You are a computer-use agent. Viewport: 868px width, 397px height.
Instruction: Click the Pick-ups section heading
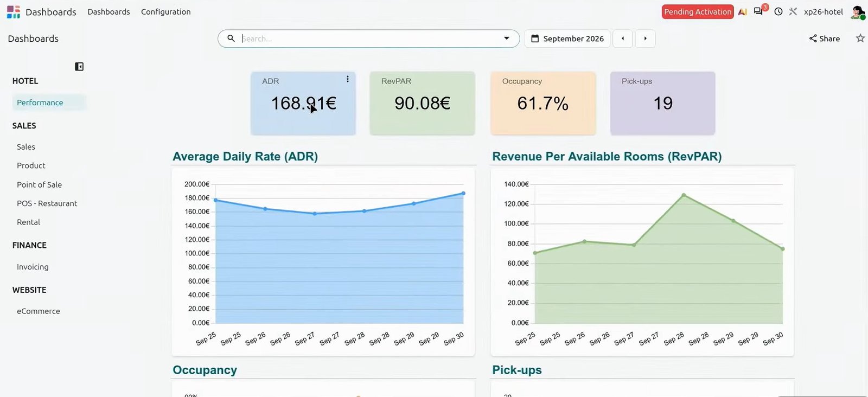pyautogui.click(x=516, y=370)
